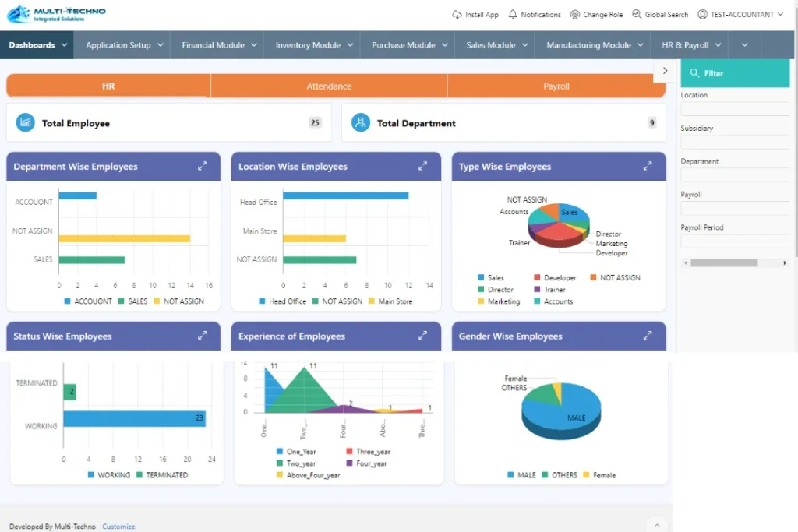Toggle the TERMINATED legend in status chart
The height and width of the screenshot is (532, 798).
tap(161, 475)
